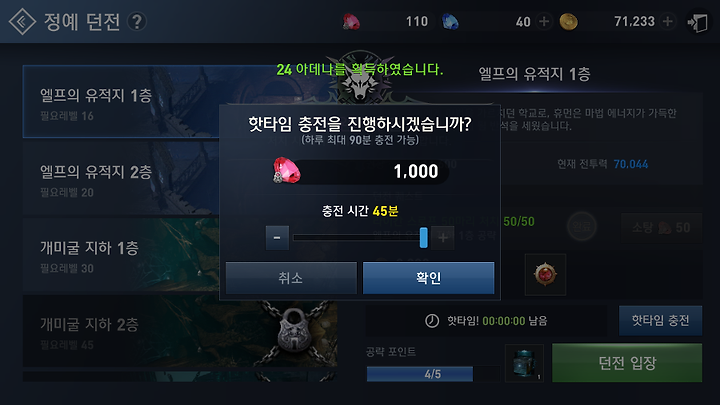Tap the locked 개미굴 지하 2층 padlock
The height and width of the screenshot is (405, 720).
pyautogui.click(x=294, y=332)
